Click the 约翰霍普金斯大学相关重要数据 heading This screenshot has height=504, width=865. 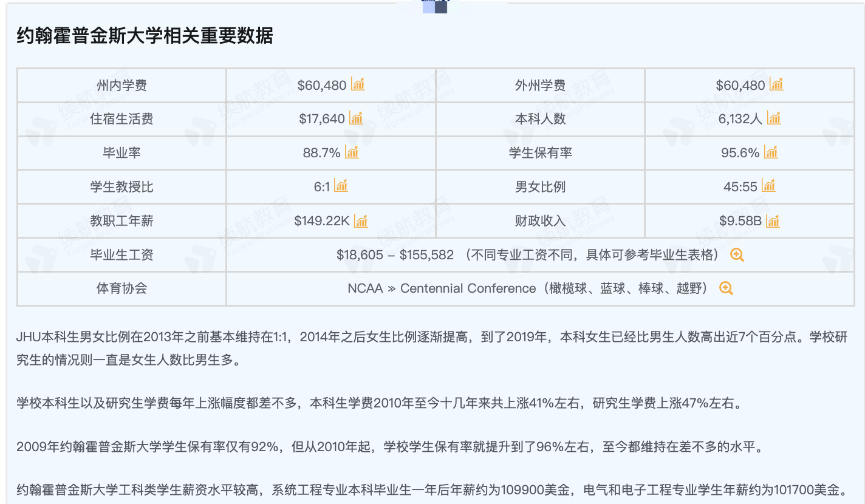coord(145,36)
